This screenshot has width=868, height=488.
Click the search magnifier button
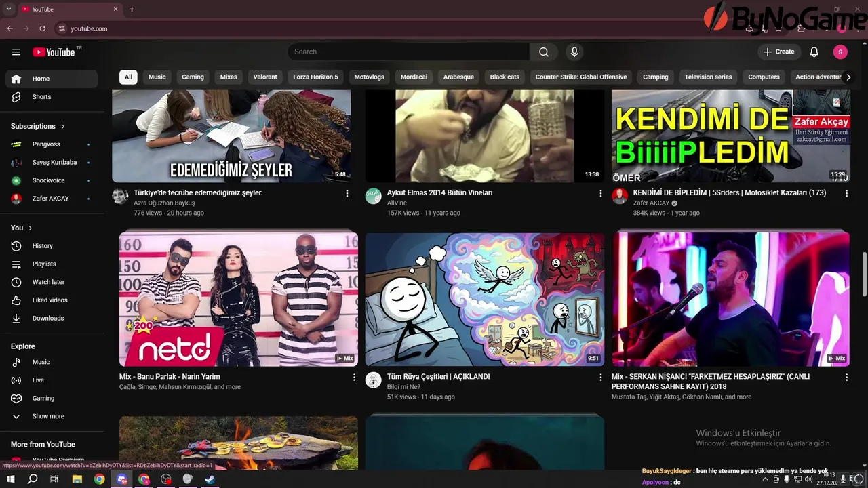click(544, 52)
